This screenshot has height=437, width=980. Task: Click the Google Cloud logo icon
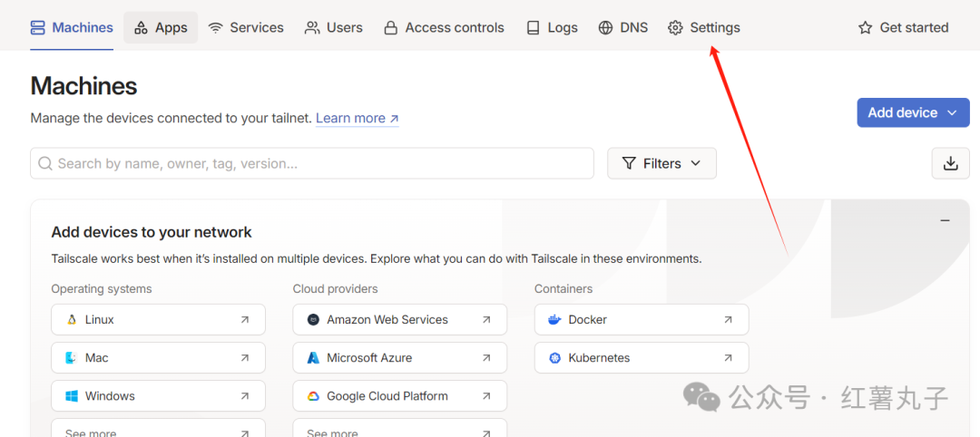coord(313,396)
